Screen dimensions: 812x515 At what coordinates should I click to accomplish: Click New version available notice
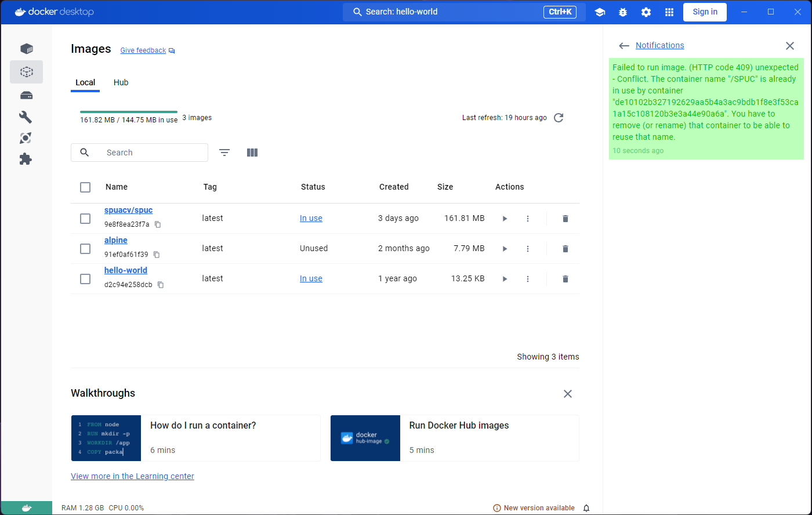pos(534,508)
